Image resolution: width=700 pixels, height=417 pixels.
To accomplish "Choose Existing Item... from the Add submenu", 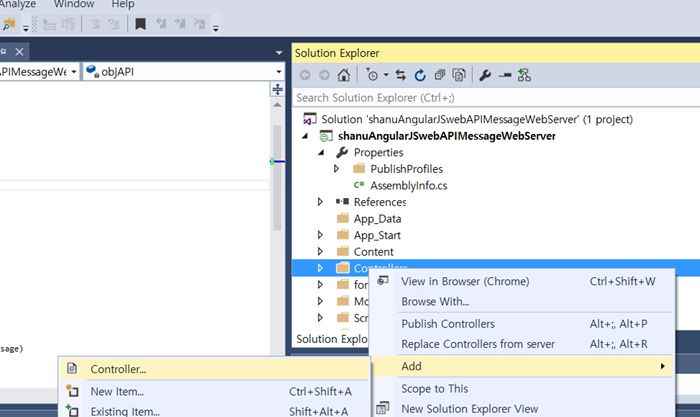I will (214, 410).
